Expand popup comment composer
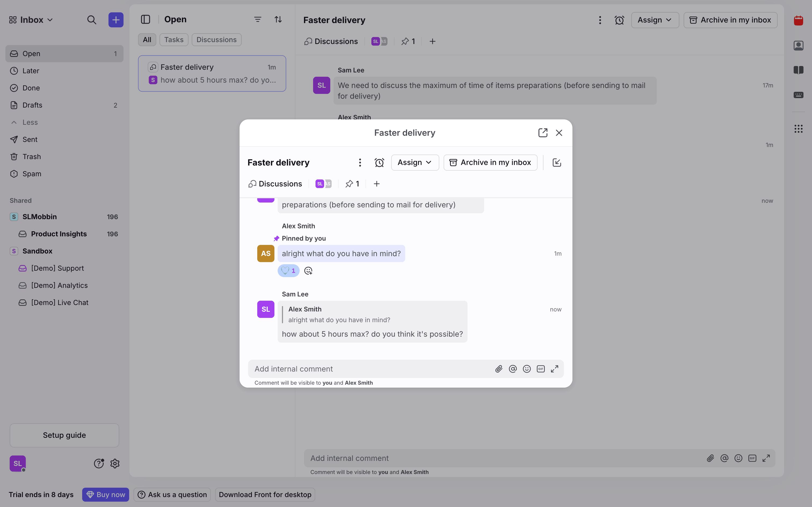812x507 pixels. [x=555, y=369]
